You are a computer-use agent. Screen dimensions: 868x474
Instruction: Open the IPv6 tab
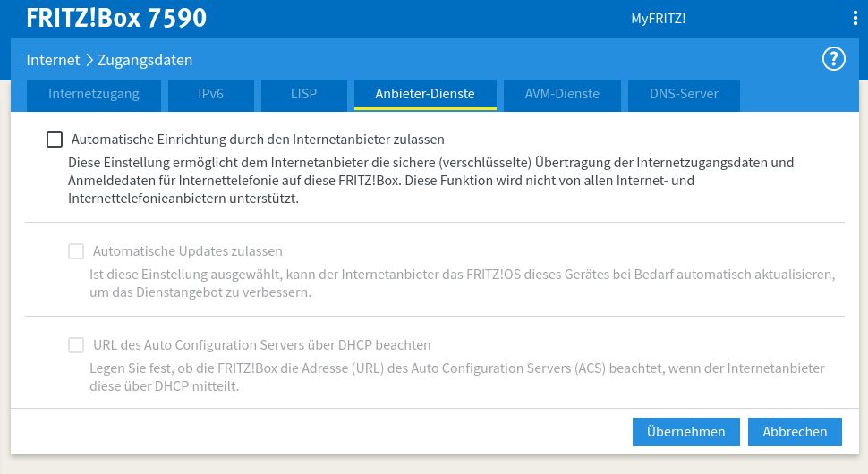click(211, 94)
